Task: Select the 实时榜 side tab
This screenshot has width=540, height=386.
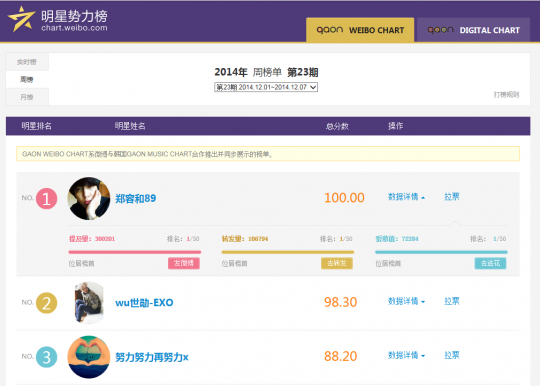Action: [x=27, y=62]
